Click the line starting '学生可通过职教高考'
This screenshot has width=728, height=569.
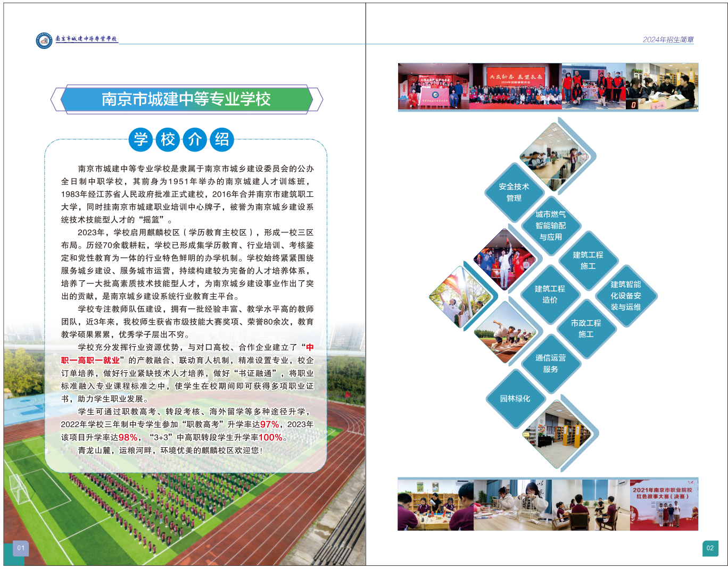point(194,412)
